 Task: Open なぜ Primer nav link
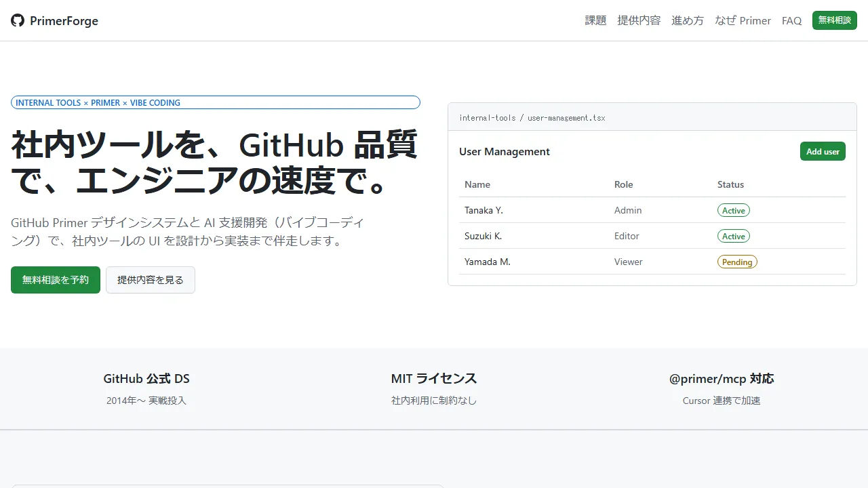[743, 20]
